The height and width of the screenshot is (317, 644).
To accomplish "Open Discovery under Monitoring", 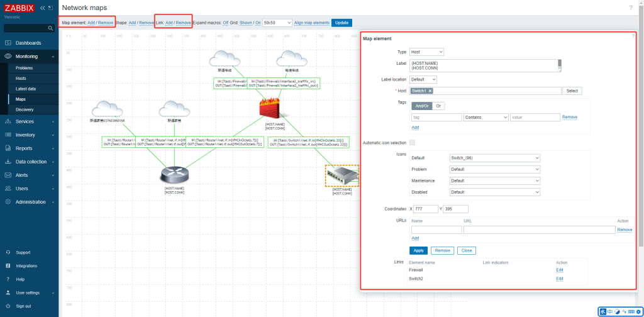I will click(25, 109).
